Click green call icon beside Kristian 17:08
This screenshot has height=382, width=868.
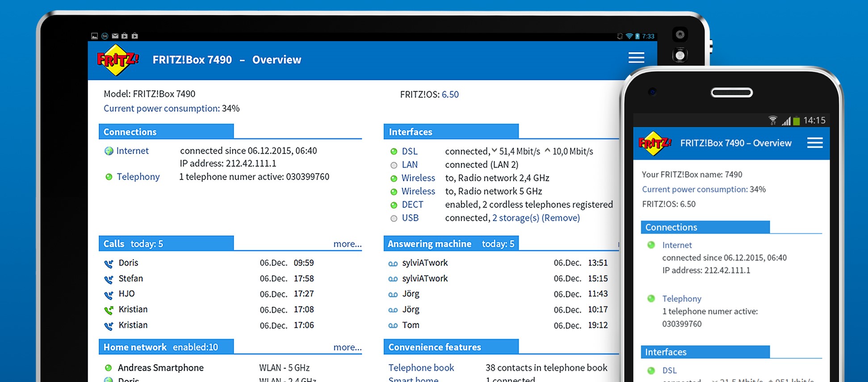109,310
